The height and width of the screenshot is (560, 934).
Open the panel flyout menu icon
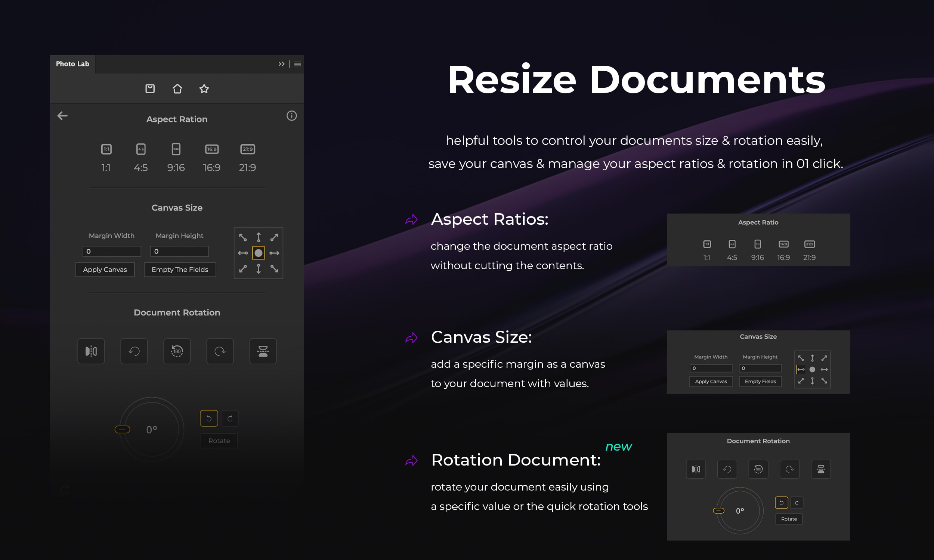tap(297, 64)
